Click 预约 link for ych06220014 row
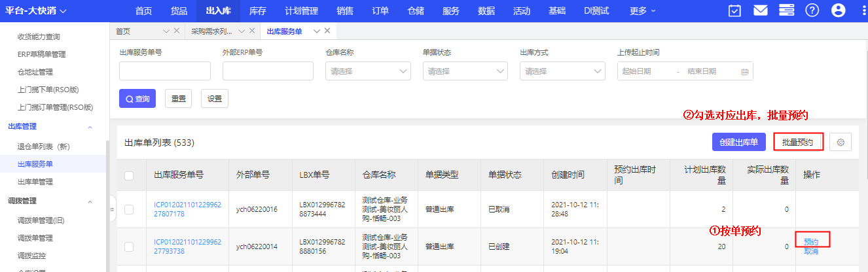The image size is (868, 272). click(811, 242)
